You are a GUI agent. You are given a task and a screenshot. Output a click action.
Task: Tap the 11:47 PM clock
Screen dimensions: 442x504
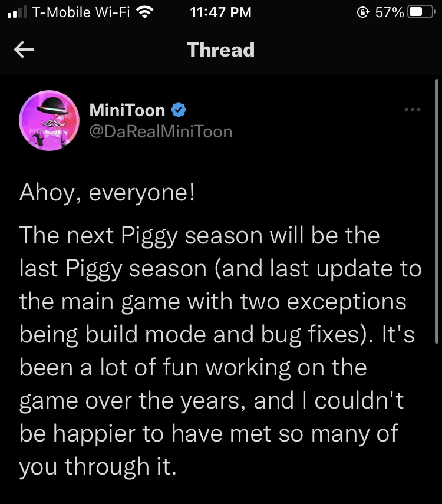pyautogui.click(x=221, y=12)
